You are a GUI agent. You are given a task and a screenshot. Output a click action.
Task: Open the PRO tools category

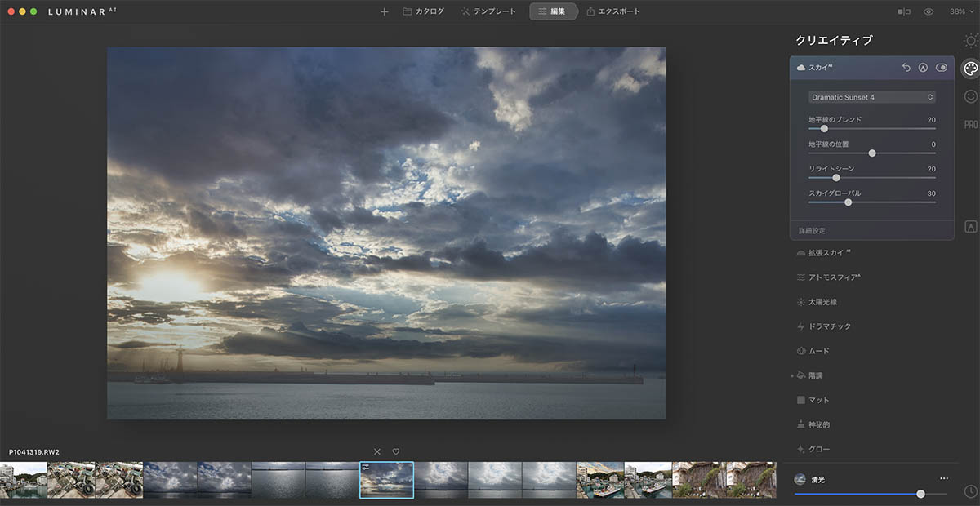pos(970,125)
